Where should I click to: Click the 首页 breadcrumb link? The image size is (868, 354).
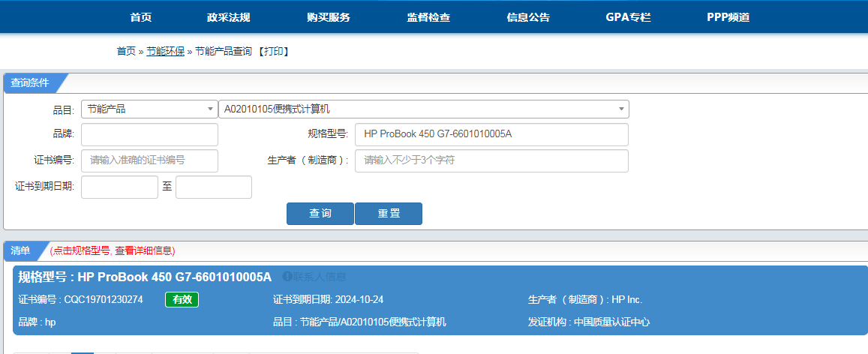[x=125, y=52]
